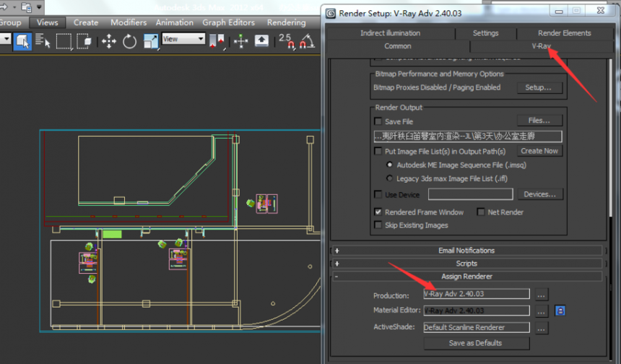
Task: Choose Material Editor renderer with its ... button
Action: click(x=542, y=311)
